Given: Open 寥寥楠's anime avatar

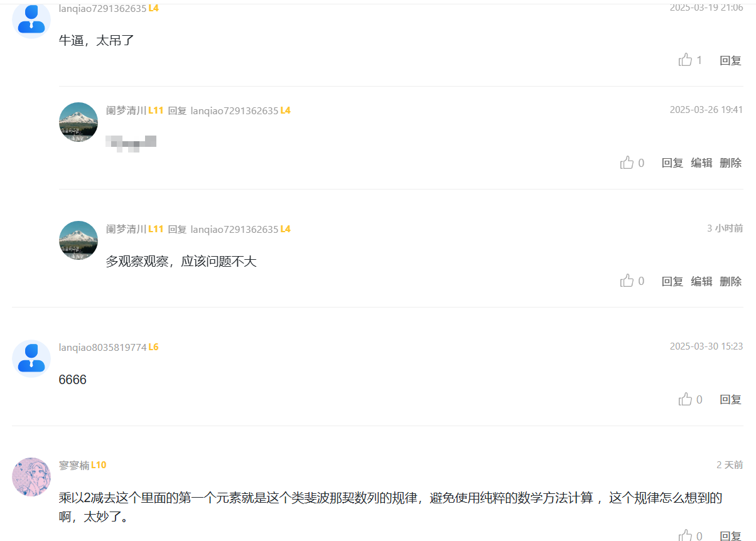Looking at the screenshot, I should click(31, 477).
